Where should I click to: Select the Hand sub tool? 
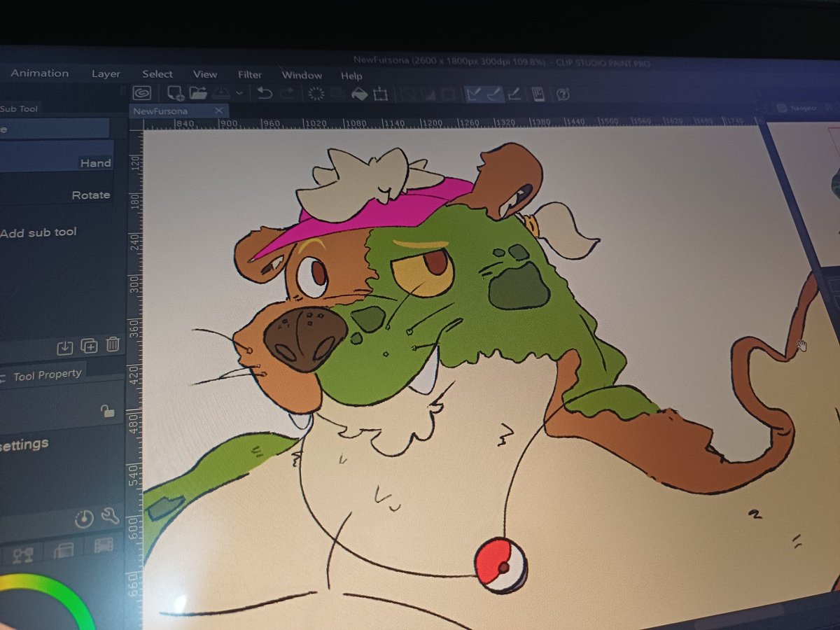(x=56, y=156)
